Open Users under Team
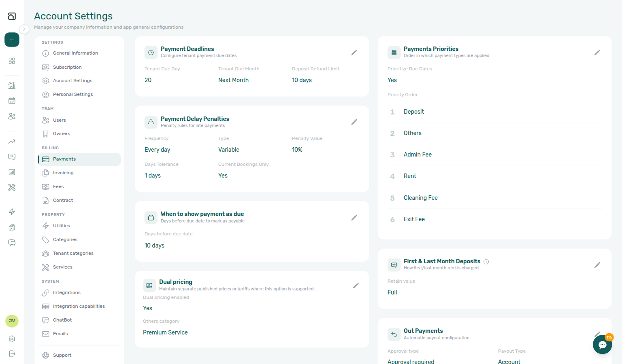 (79, 120)
